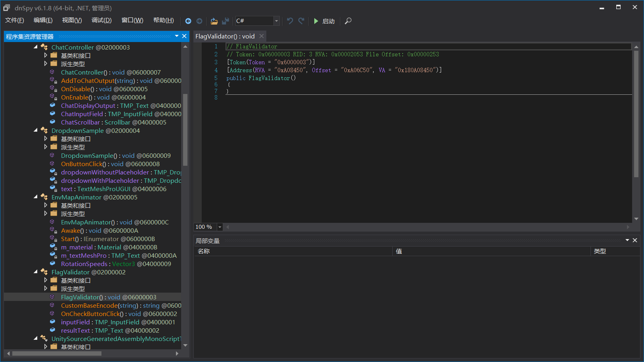
Task: Collapse the ChatController class node
Action: tap(36, 47)
